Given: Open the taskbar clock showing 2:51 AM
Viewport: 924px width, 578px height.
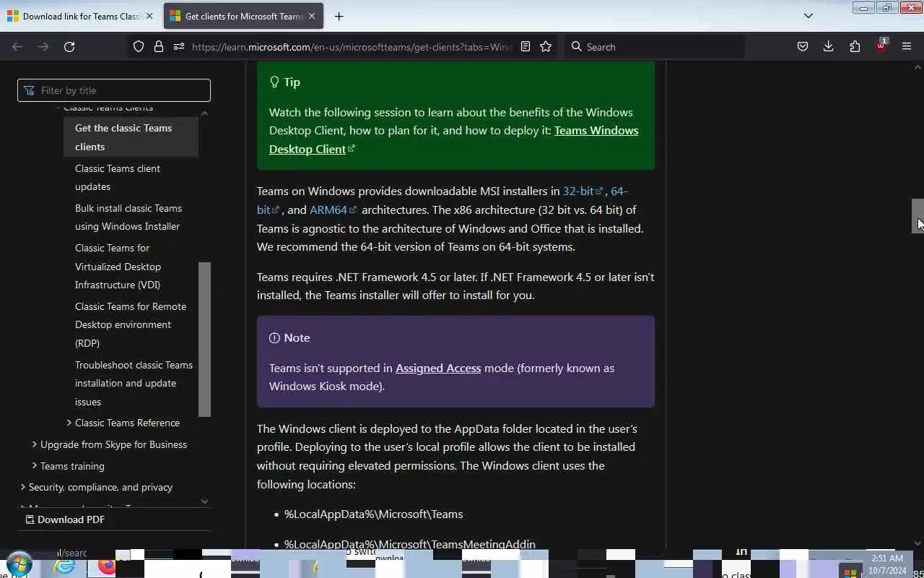Looking at the screenshot, I should [x=888, y=564].
